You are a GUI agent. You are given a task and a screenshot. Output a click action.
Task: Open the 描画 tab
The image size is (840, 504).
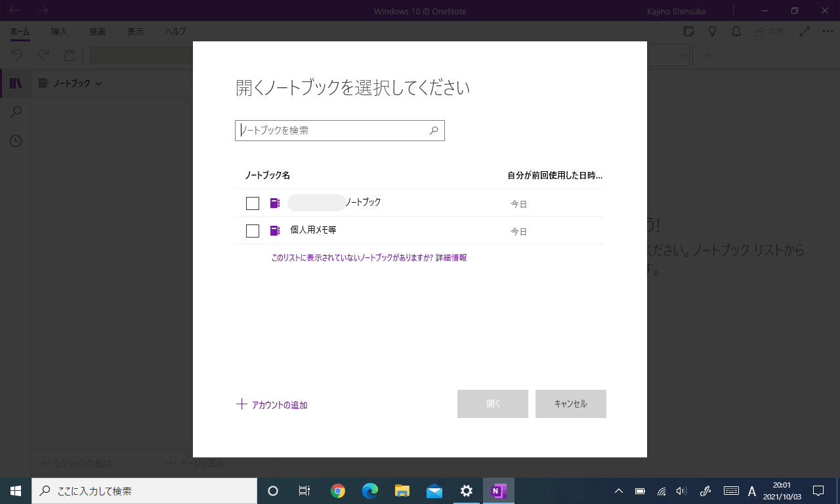tap(97, 31)
